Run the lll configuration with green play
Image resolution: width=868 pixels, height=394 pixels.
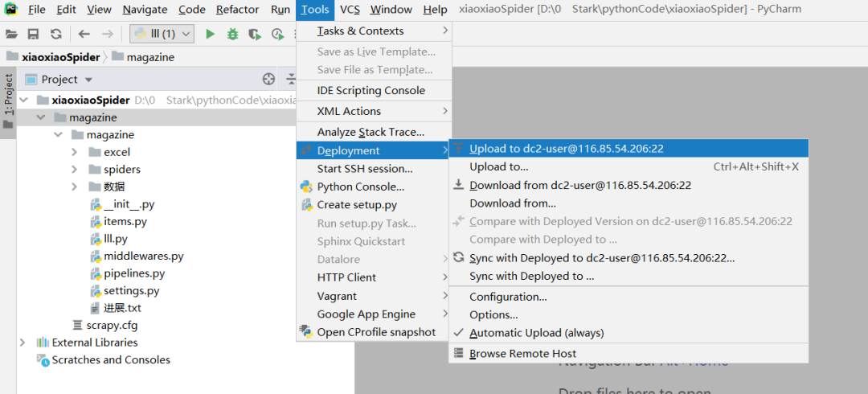click(211, 34)
